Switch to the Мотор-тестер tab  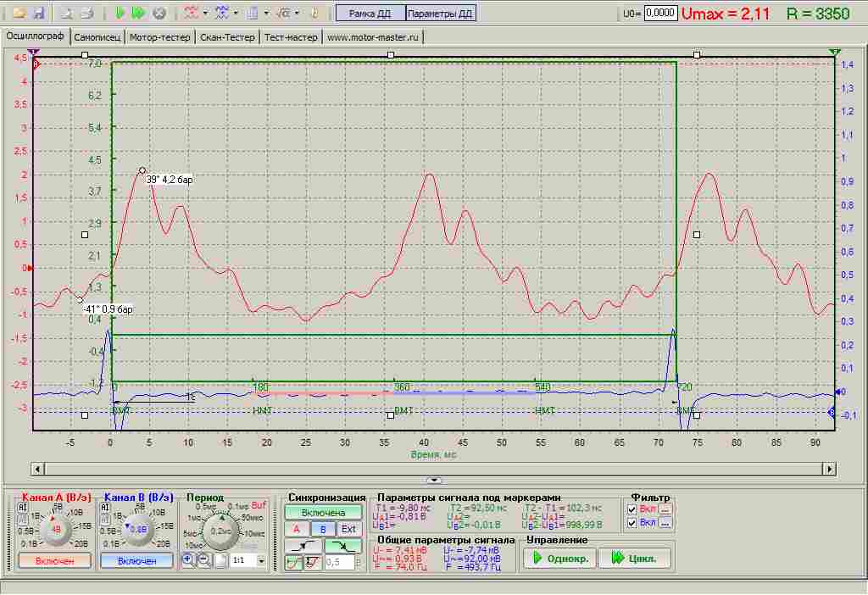159,37
